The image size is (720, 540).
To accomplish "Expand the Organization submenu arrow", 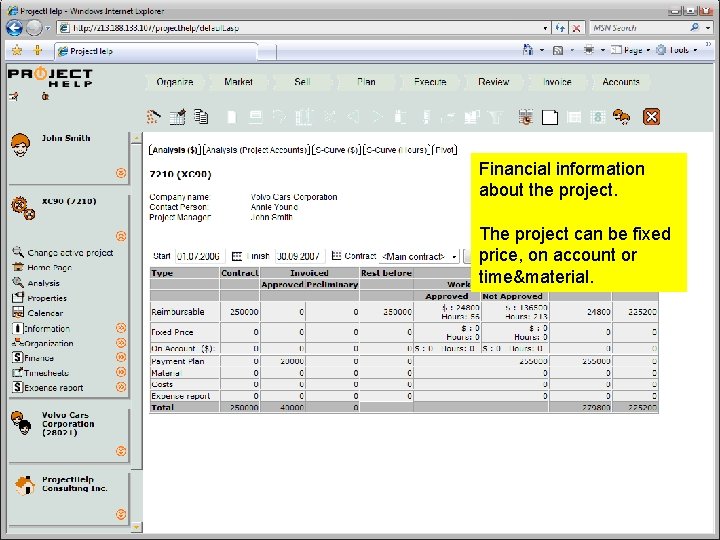I will point(121,343).
